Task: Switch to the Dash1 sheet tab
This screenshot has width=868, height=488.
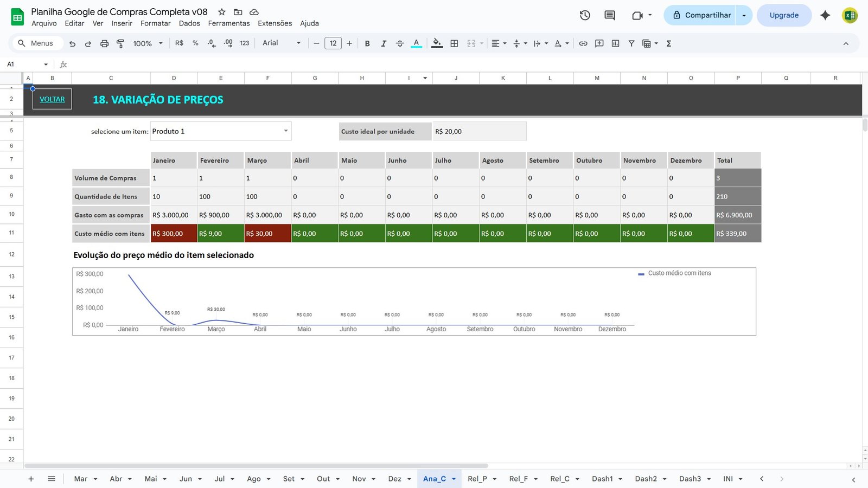Action: point(602,479)
